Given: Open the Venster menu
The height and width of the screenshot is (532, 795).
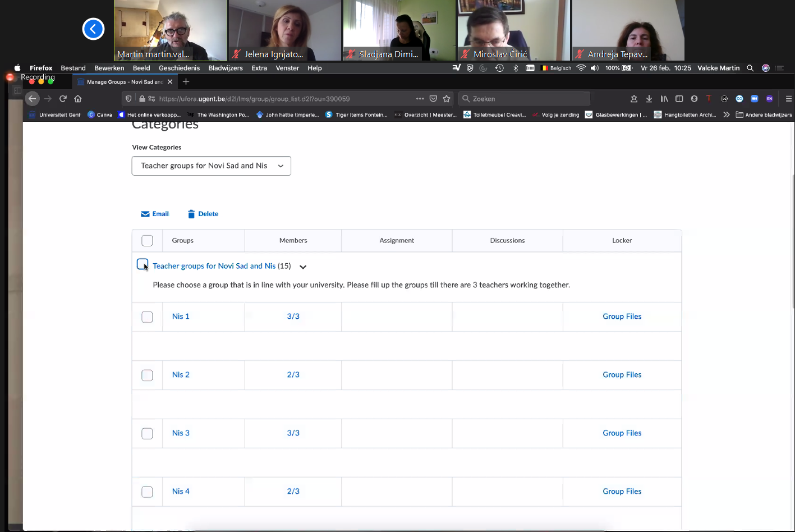Looking at the screenshot, I should point(287,68).
